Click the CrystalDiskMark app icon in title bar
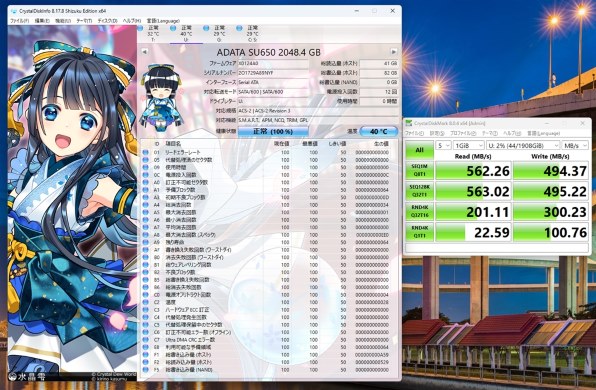This screenshot has width=596, height=390. pos(409,123)
